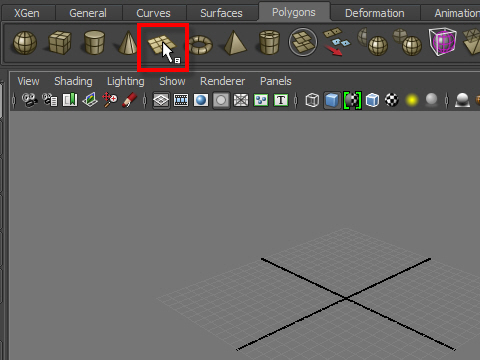The image size is (480, 360).
Task: Create a polygon sphere from the shelf
Action: [x=25, y=43]
